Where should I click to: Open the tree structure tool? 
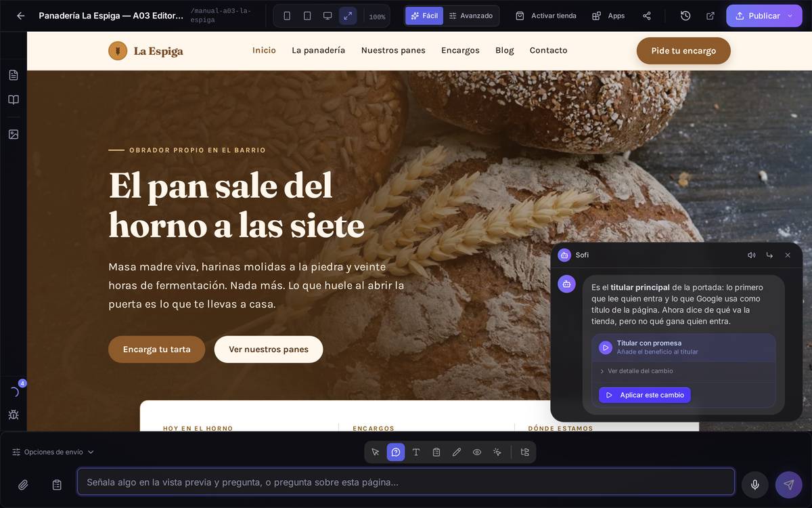(x=524, y=452)
